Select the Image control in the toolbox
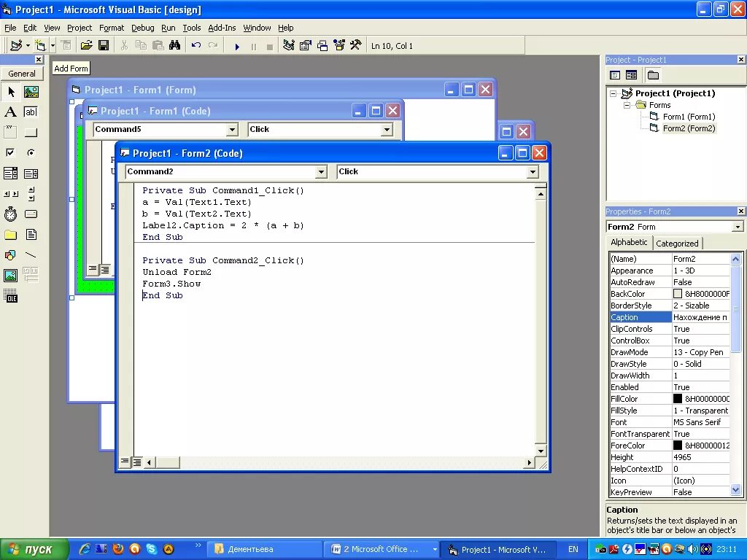The height and width of the screenshot is (560, 747). click(11, 275)
